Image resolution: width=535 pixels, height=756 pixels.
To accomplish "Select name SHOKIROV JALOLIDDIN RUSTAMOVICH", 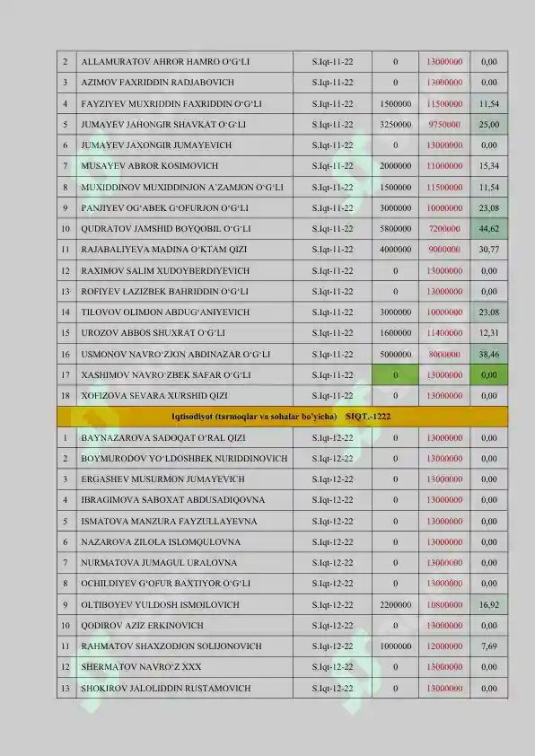I will click(x=165, y=688).
